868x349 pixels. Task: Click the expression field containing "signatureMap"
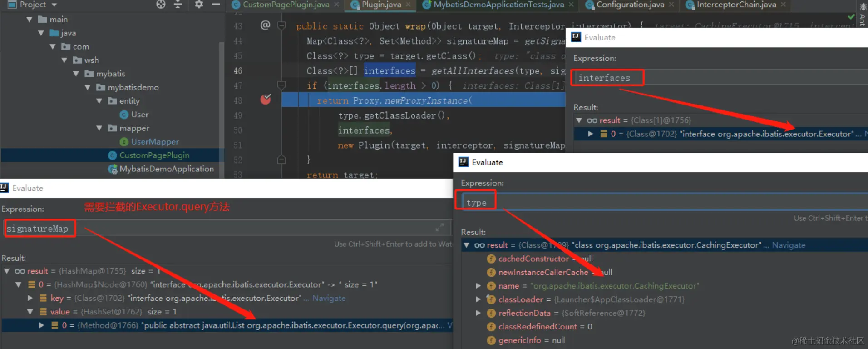point(227,228)
